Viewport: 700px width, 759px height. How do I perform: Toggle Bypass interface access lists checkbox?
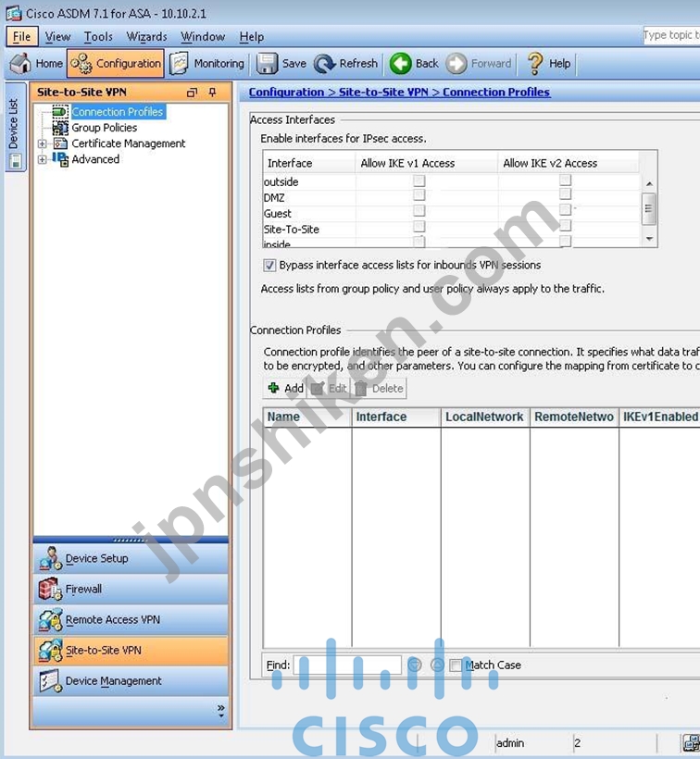(269, 266)
